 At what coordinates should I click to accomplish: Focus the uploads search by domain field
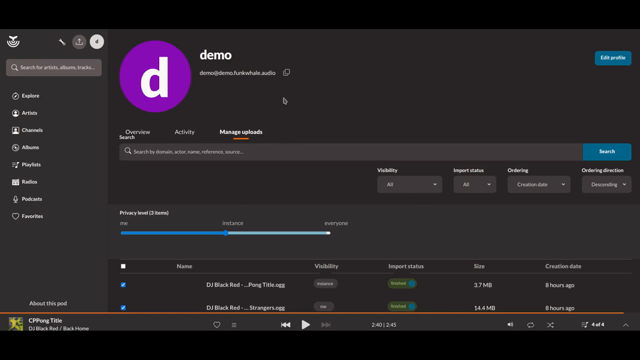[x=351, y=151]
